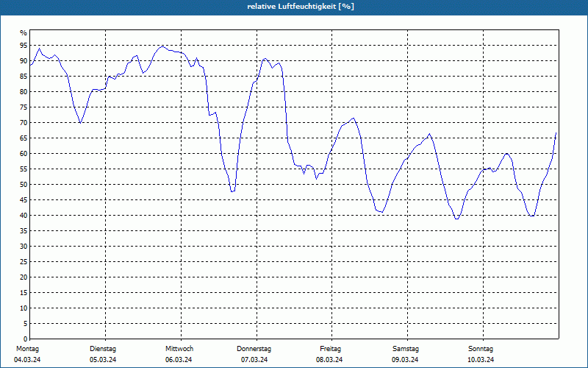Click the y-axis value 15

pos(24,293)
